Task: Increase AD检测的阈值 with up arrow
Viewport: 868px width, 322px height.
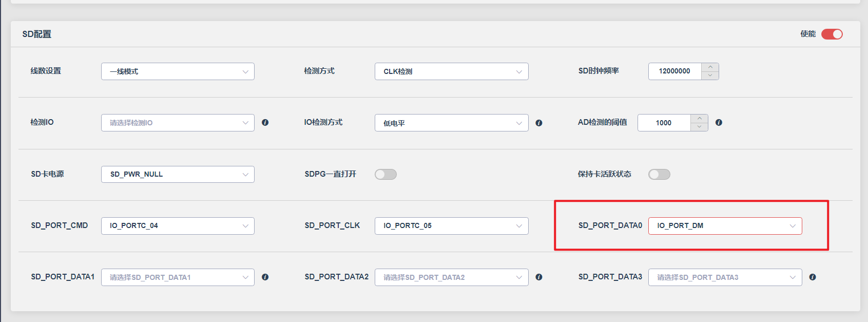Action: tap(699, 119)
